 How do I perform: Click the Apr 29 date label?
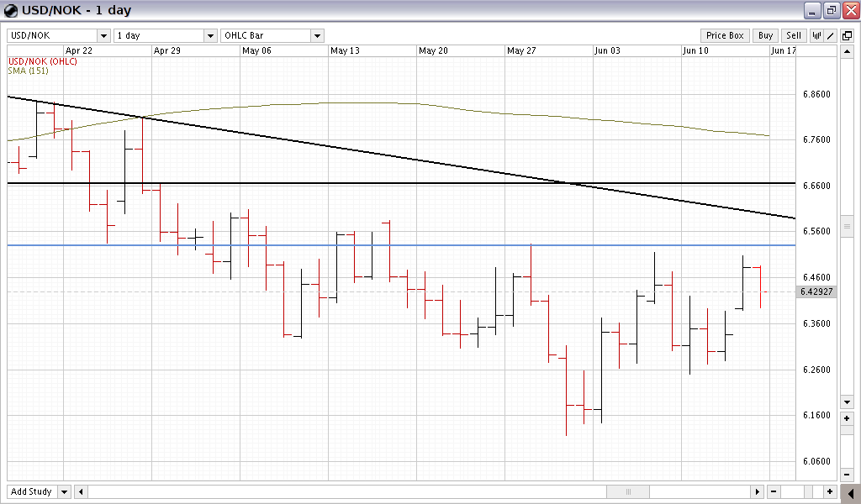click(167, 50)
